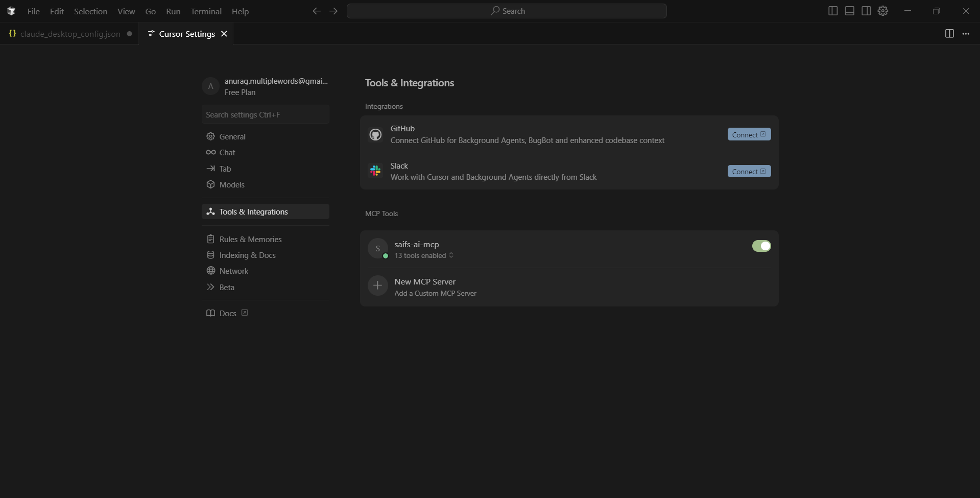Viewport: 980px width, 498px height.
Task: Expand the 13 tools enabled list
Action: (424, 255)
